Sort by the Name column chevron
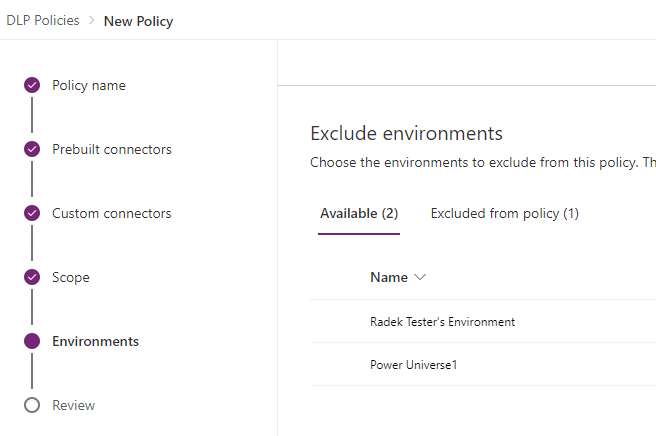The image size is (656, 436). [x=420, y=277]
